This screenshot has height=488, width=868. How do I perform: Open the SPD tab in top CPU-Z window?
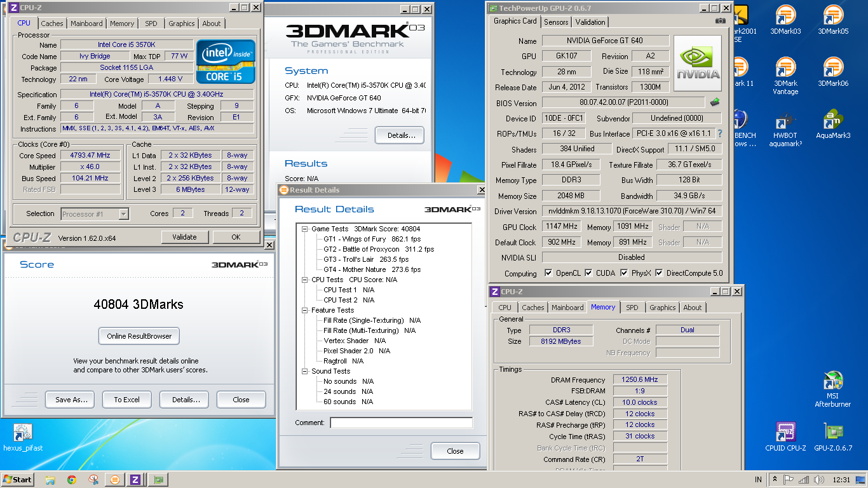click(x=151, y=24)
